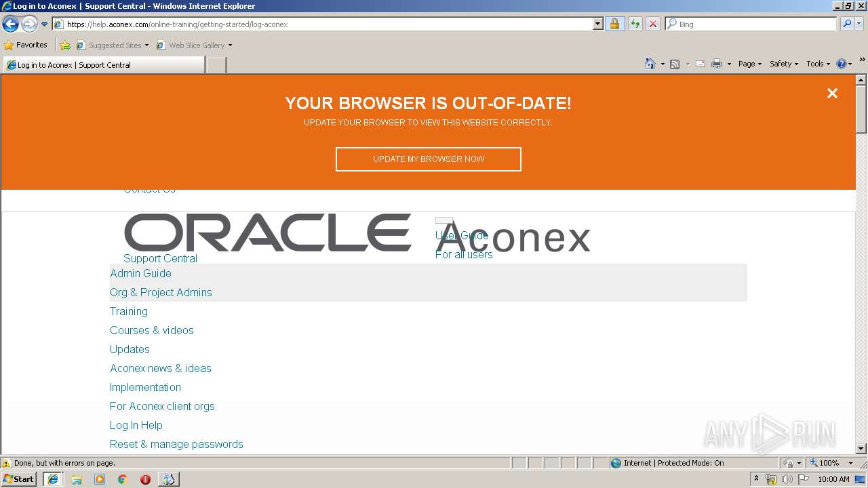Open Reset & manage passwords link

(x=176, y=444)
